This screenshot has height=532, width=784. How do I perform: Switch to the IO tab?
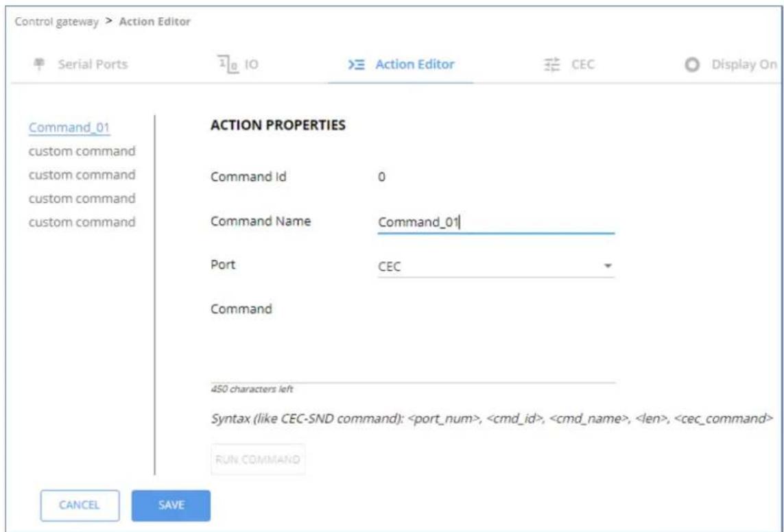(252, 64)
